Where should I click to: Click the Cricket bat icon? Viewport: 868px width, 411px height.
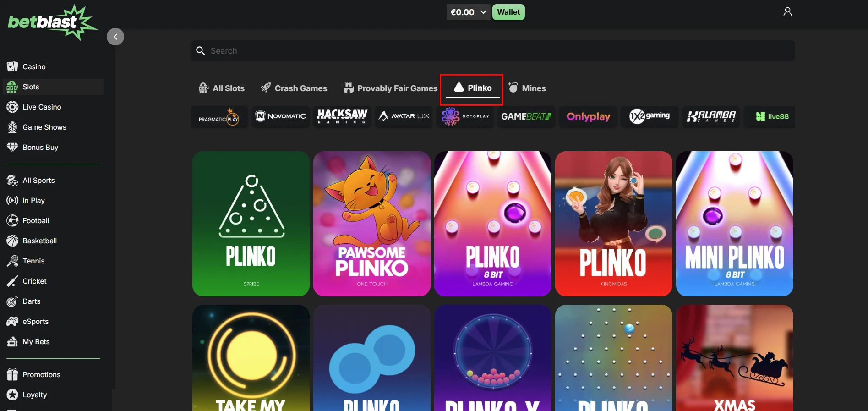[12, 281]
